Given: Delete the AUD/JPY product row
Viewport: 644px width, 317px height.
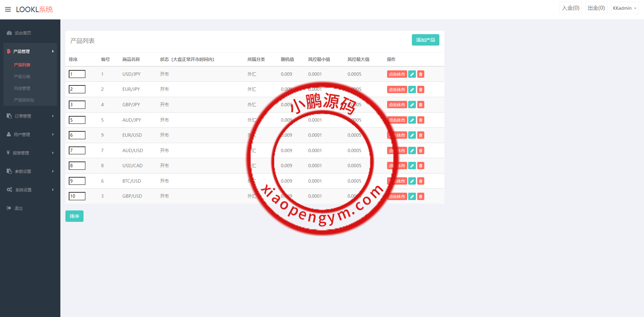Looking at the screenshot, I should click(421, 120).
